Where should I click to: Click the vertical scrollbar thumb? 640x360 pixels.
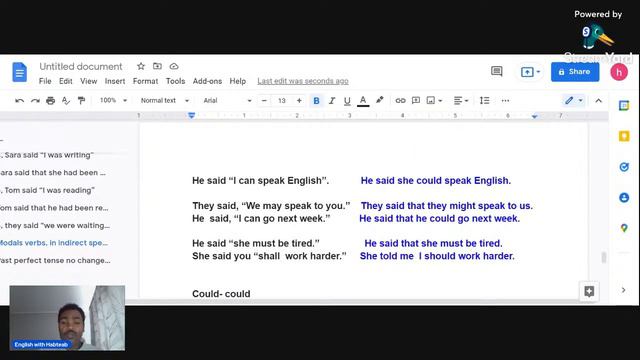pos(603,257)
